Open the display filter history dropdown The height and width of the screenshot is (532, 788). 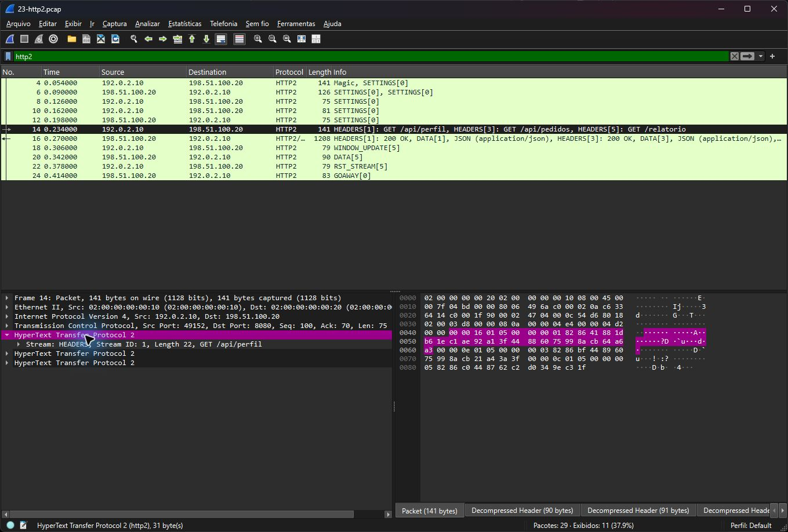coord(760,56)
